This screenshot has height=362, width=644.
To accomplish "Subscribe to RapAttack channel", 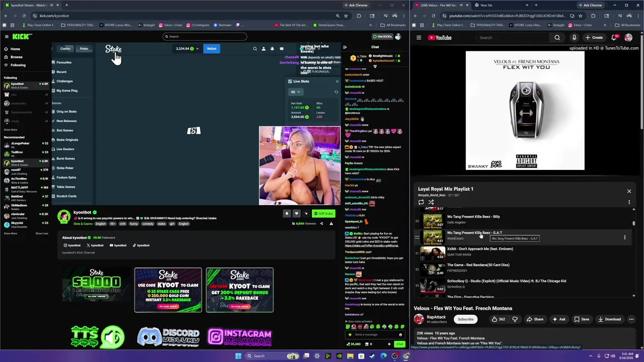I will (465, 319).
